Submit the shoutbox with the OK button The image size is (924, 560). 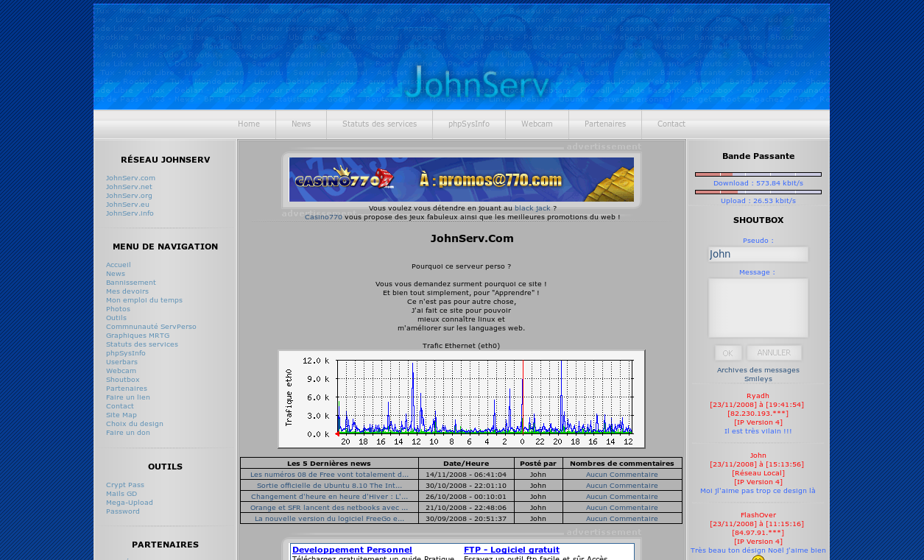click(x=727, y=353)
